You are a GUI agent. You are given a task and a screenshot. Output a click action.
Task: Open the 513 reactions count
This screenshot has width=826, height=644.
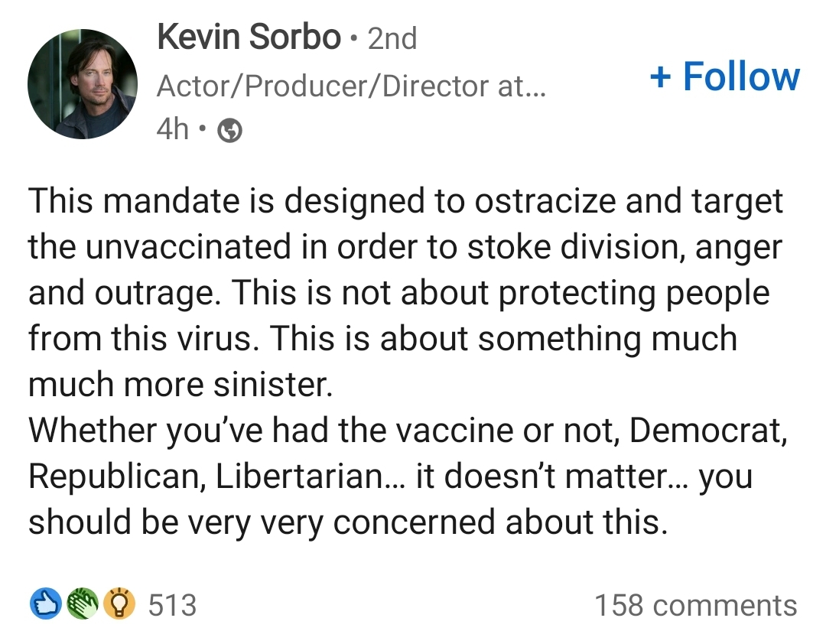click(172, 605)
